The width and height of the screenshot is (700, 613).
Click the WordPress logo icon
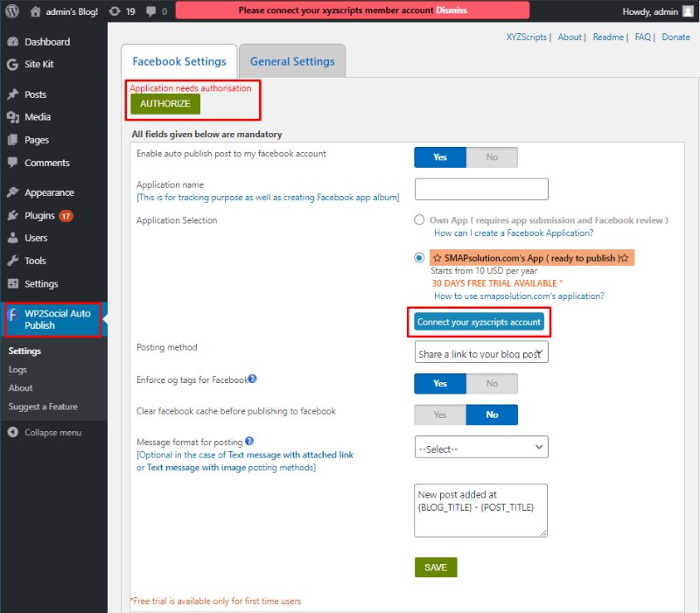[12, 10]
